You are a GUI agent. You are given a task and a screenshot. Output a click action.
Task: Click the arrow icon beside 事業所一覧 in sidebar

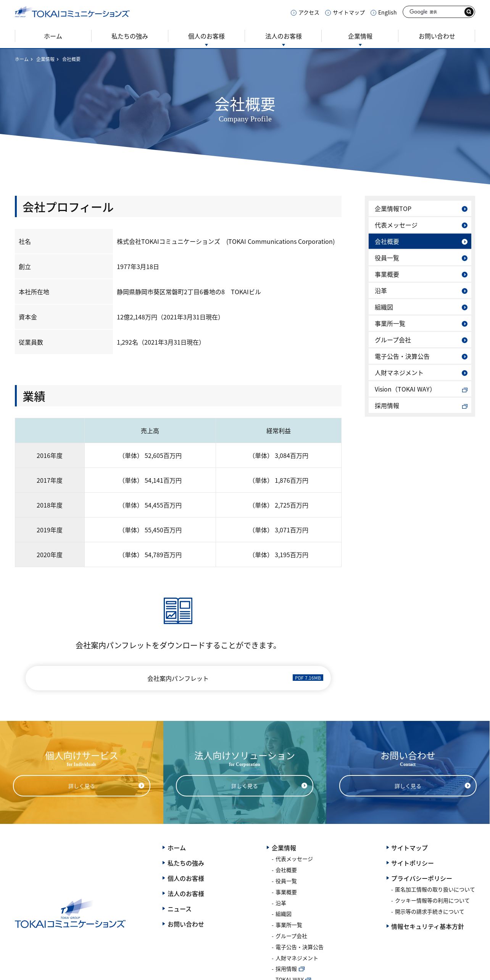tap(464, 324)
